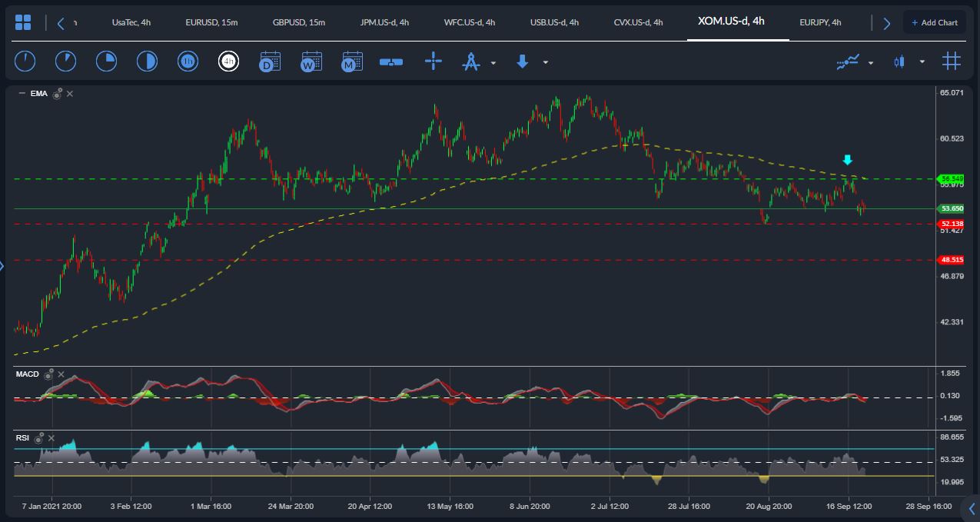
Task: Choose the weekly calendar timeframe
Action: pyautogui.click(x=311, y=62)
